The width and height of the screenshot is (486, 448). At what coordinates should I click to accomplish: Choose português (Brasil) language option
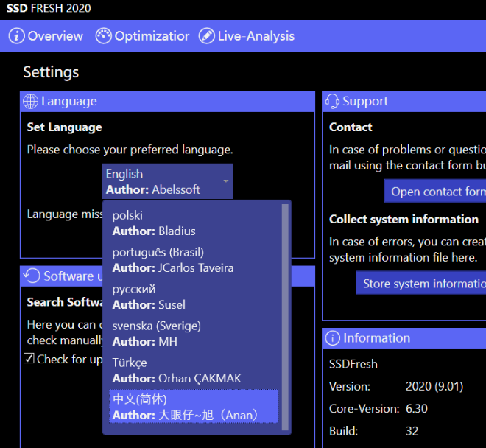click(x=194, y=260)
